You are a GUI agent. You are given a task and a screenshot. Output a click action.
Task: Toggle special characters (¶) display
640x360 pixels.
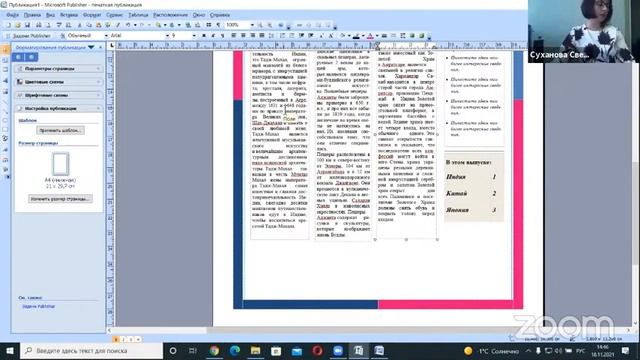point(218,25)
